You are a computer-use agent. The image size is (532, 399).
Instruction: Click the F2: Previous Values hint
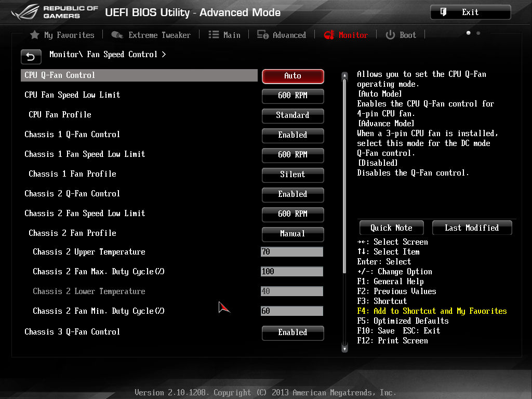coord(396,291)
